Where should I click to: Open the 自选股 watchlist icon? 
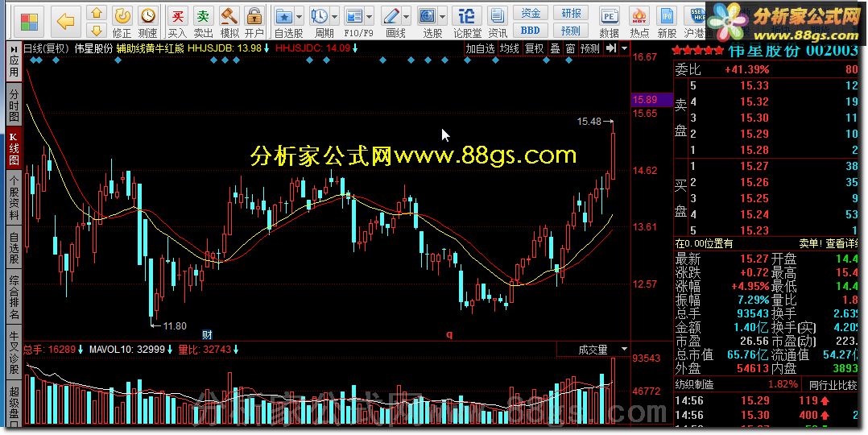(x=284, y=23)
